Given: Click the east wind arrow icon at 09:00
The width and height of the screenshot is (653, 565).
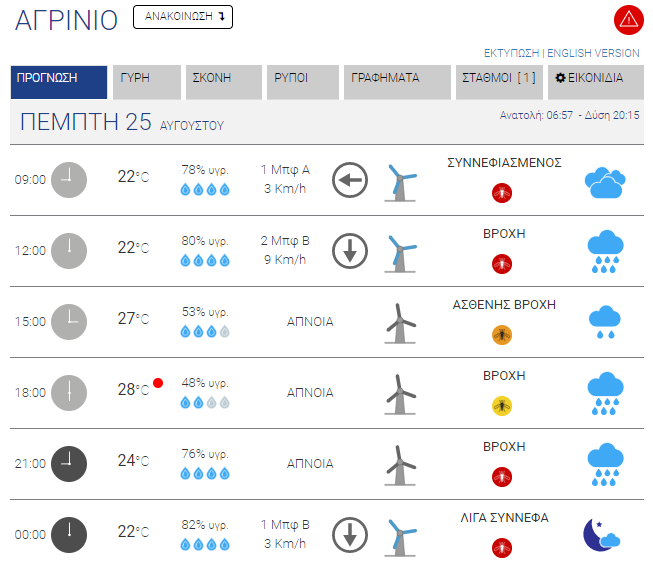Looking at the screenshot, I should [x=350, y=180].
